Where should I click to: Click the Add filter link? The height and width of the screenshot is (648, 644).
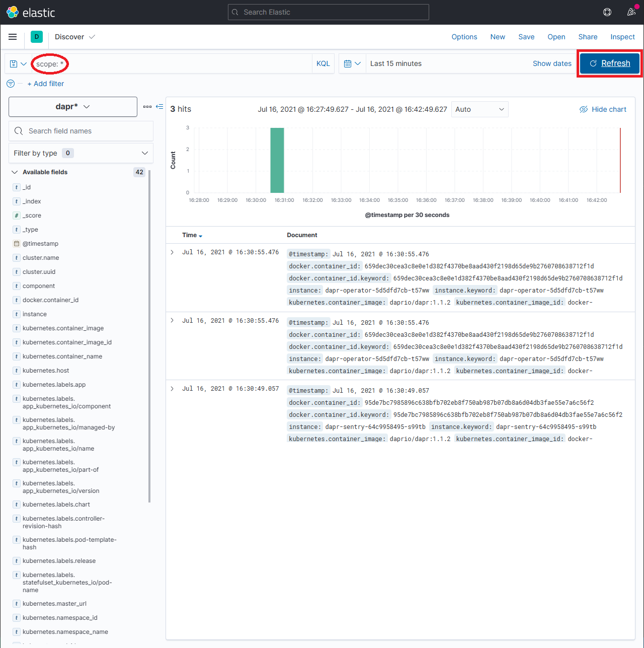click(x=46, y=84)
